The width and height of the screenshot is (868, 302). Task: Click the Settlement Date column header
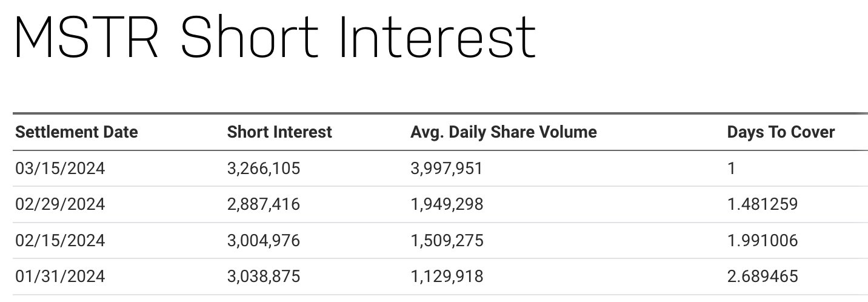click(x=76, y=132)
